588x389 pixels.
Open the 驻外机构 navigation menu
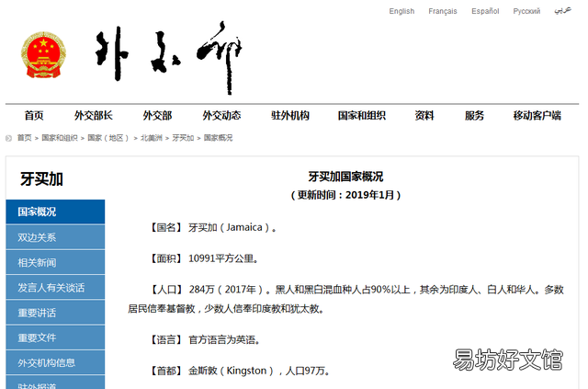point(290,116)
